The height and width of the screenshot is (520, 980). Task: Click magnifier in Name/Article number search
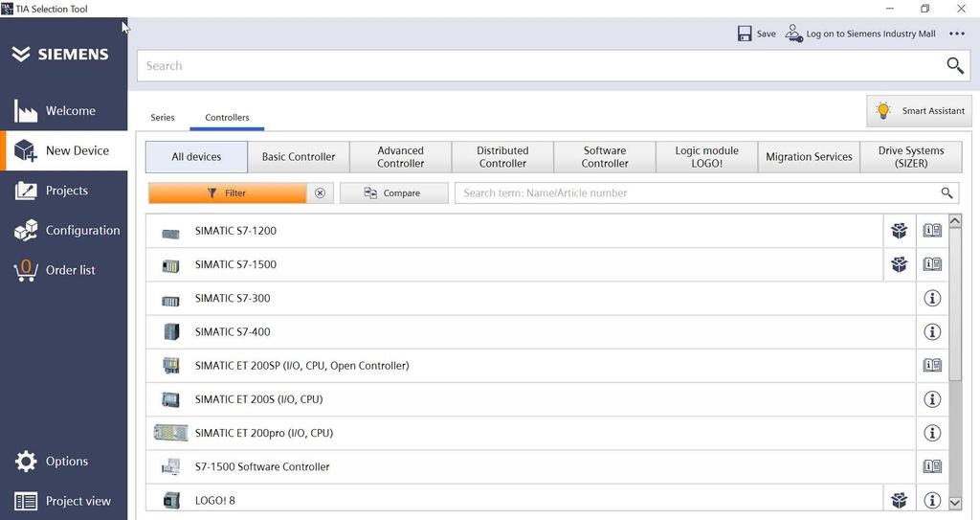click(947, 193)
